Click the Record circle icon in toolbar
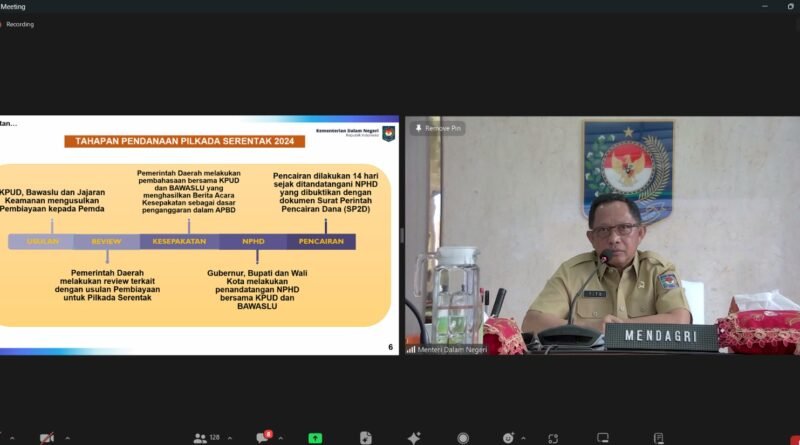Image resolution: width=800 pixels, height=445 pixels. pyautogui.click(x=463, y=438)
